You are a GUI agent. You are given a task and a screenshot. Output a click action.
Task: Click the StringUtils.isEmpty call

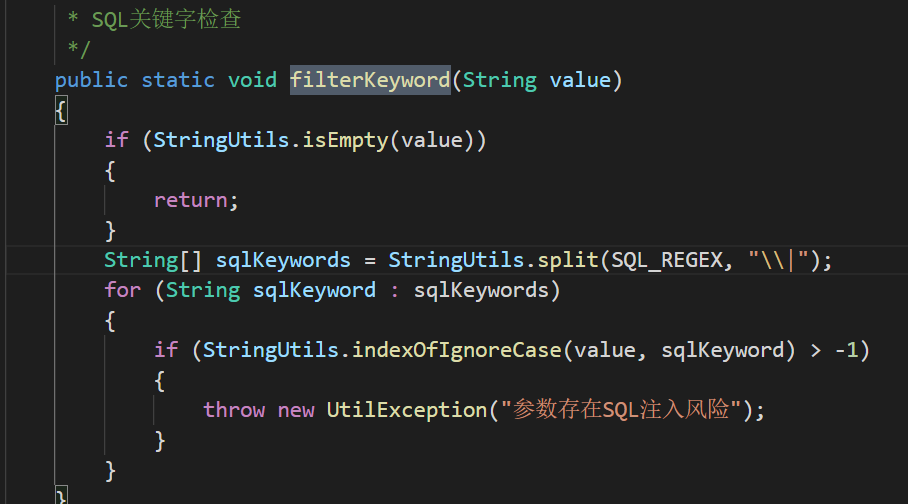click(270, 140)
